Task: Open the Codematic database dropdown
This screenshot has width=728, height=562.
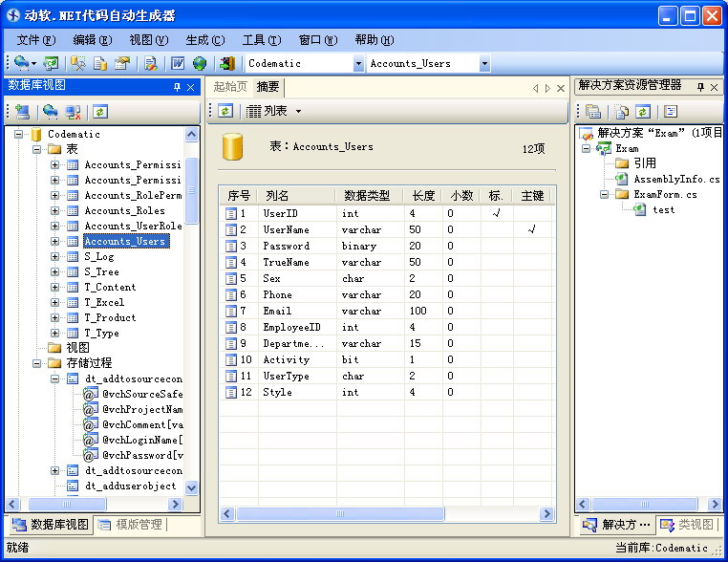Action: coord(358,64)
